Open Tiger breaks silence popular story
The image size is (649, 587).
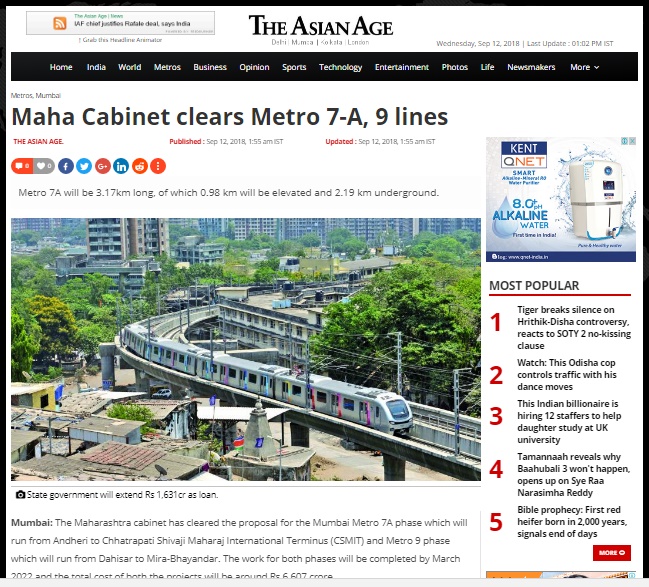click(x=574, y=327)
